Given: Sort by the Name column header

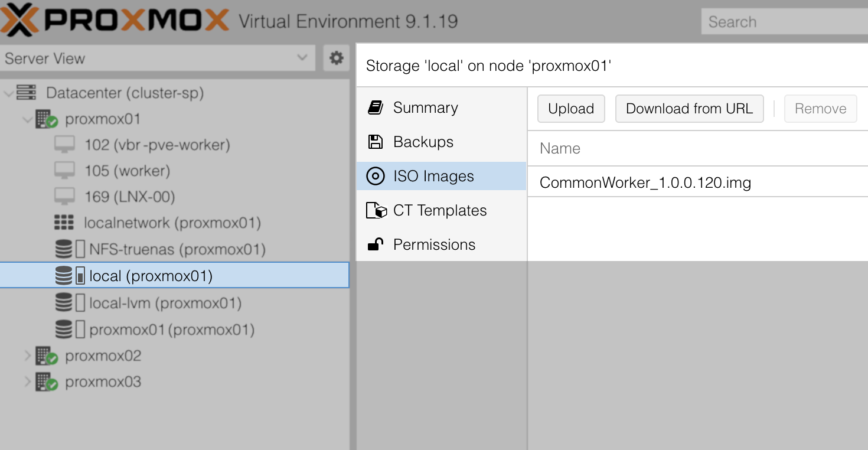Looking at the screenshot, I should tap(698, 148).
